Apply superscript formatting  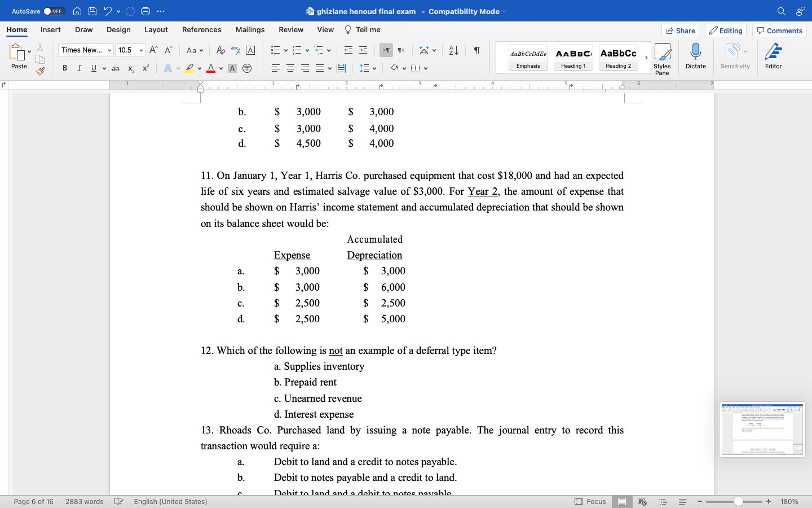point(145,68)
